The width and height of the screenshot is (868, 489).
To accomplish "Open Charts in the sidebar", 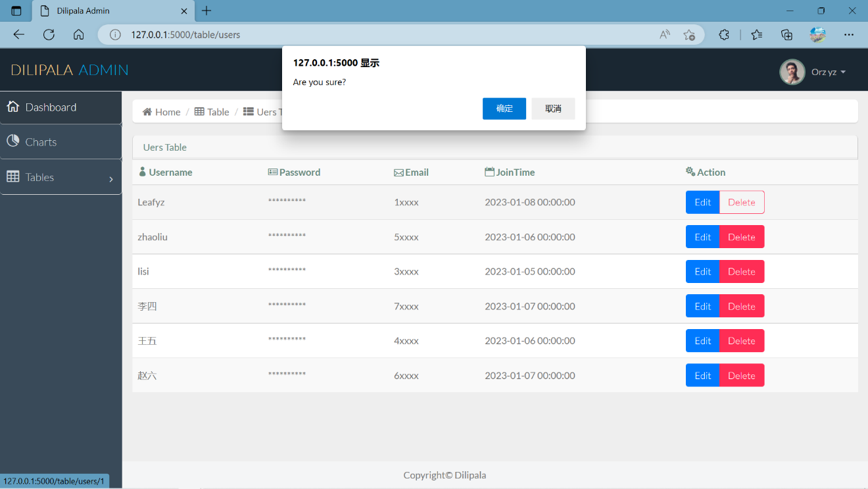I will point(60,142).
